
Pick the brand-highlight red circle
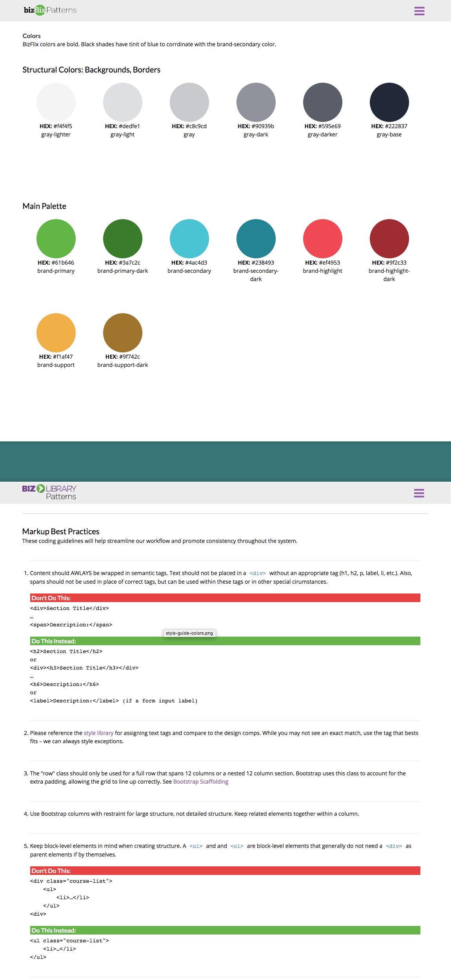[x=323, y=239]
